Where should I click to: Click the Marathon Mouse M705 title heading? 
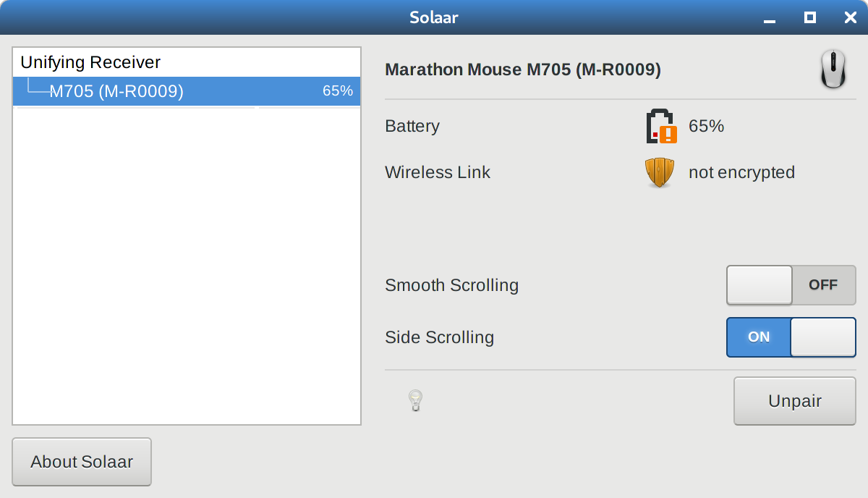coord(523,69)
